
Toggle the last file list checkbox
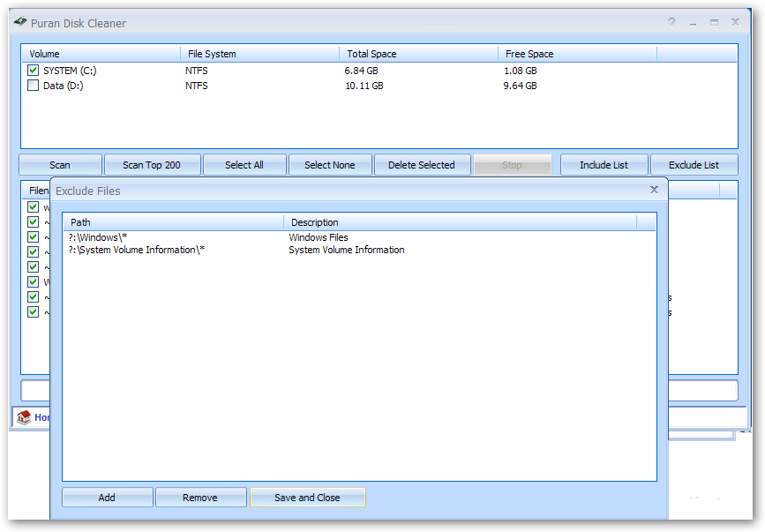34,311
